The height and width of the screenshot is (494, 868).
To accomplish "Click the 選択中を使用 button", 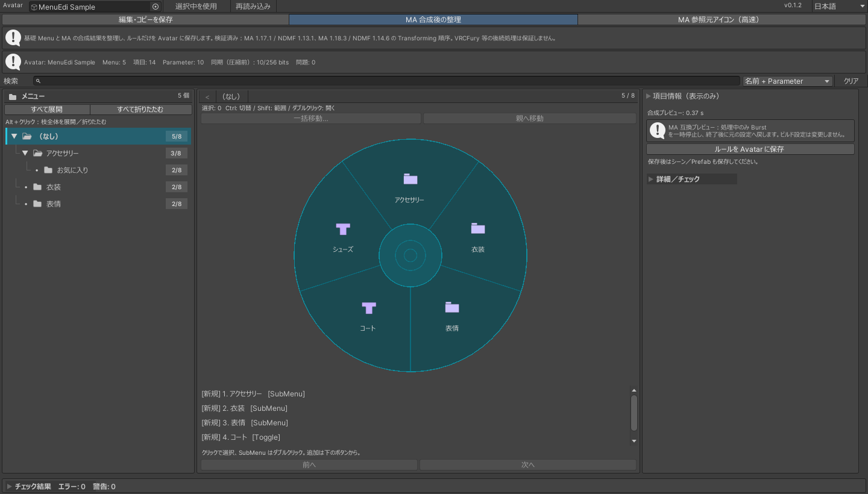I will coord(196,6).
